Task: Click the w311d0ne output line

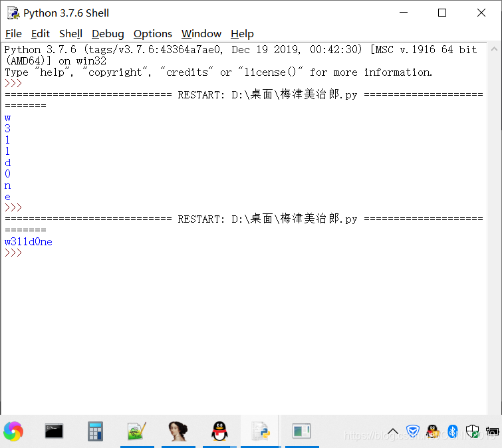Action: point(29,241)
